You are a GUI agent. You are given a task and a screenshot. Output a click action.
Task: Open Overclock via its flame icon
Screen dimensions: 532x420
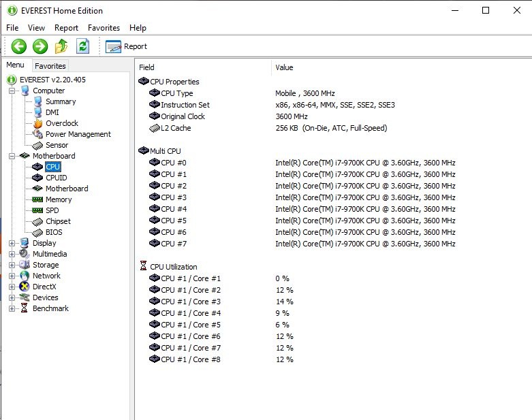37,123
